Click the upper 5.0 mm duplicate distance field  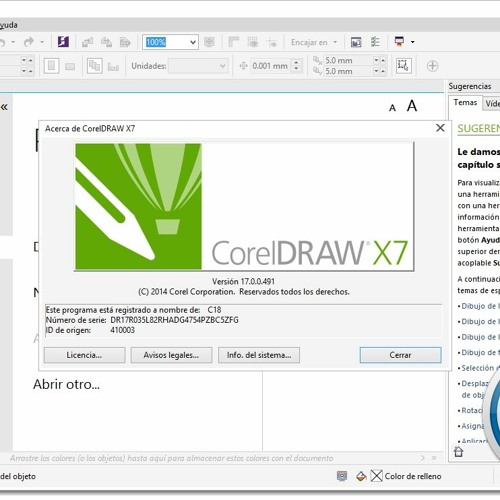click(x=348, y=61)
